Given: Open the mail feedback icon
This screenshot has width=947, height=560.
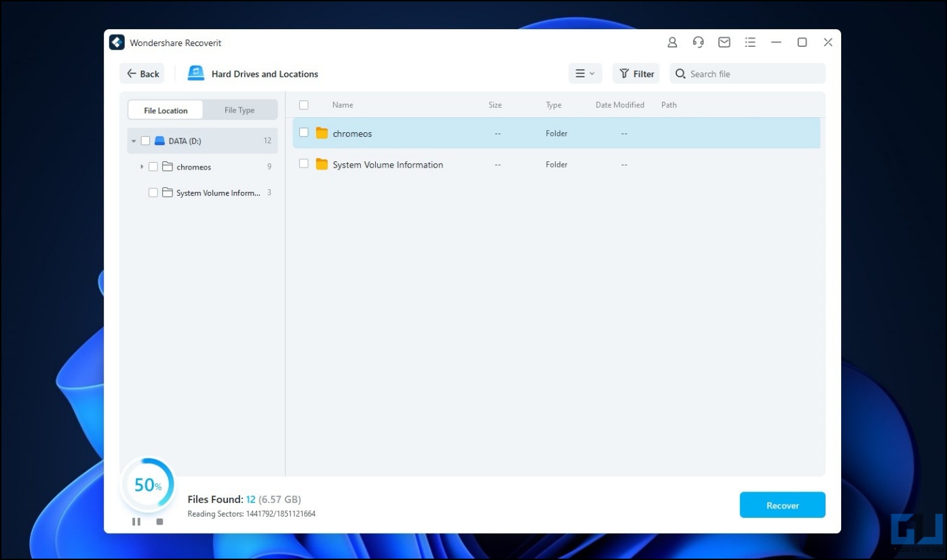Looking at the screenshot, I should pos(724,42).
